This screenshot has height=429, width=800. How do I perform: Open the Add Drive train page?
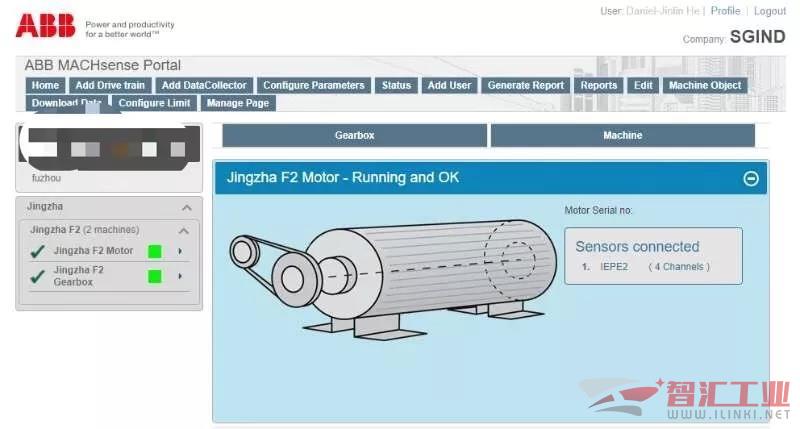[x=110, y=86]
